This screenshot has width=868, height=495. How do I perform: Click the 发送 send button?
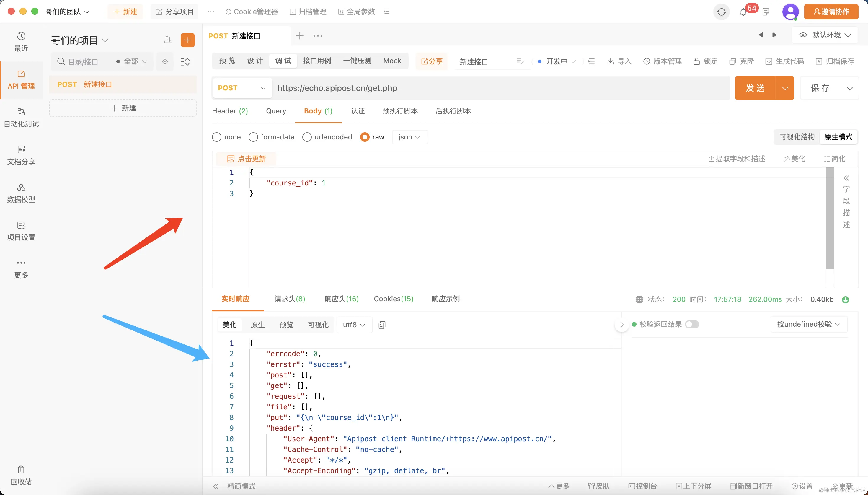[x=755, y=88]
